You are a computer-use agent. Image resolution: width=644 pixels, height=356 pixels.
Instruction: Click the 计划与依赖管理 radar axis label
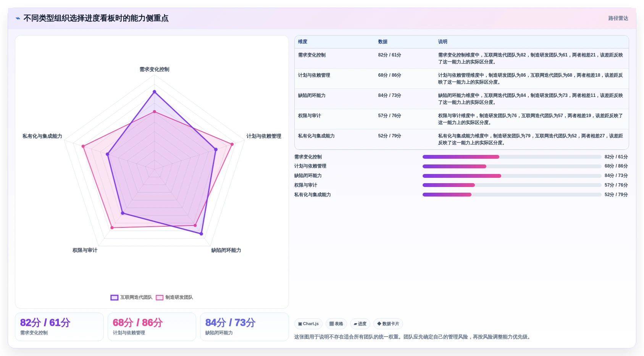pos(264,136)
